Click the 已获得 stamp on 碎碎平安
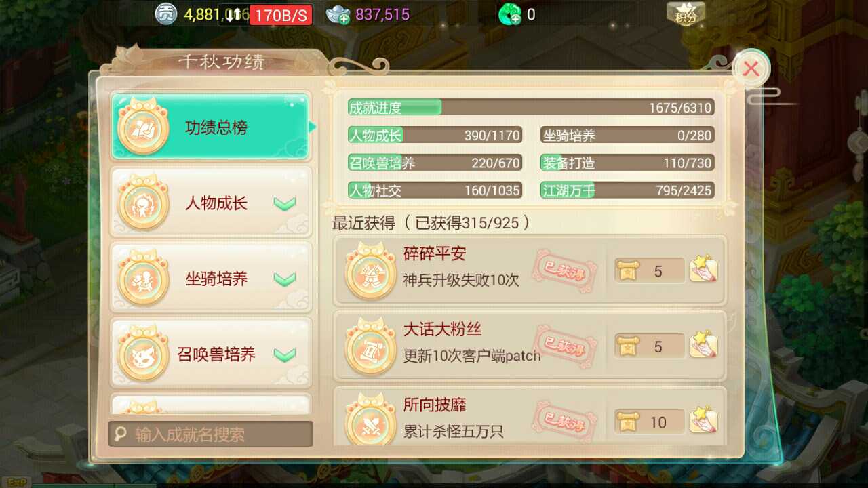The height and width of the screenshot is (488, 868). click(x=564, y=270)
